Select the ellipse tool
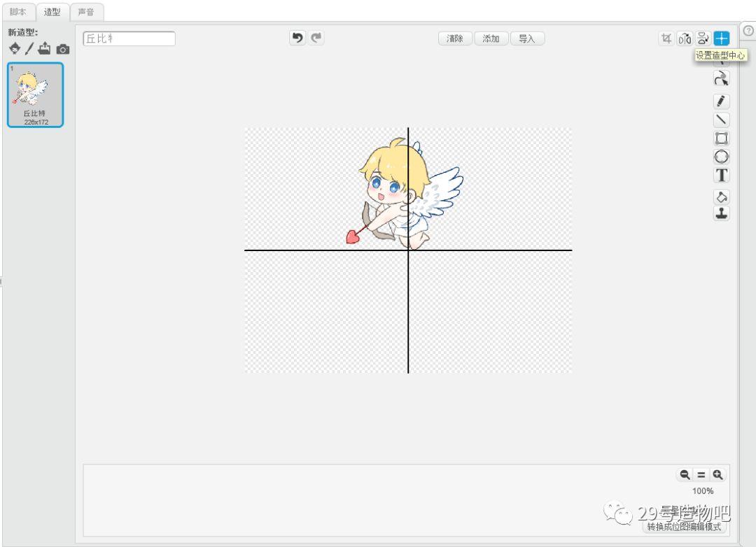Image resolution: width=756 pixels, height=547 pixels. pyautogui.click(x=721, y=157)
